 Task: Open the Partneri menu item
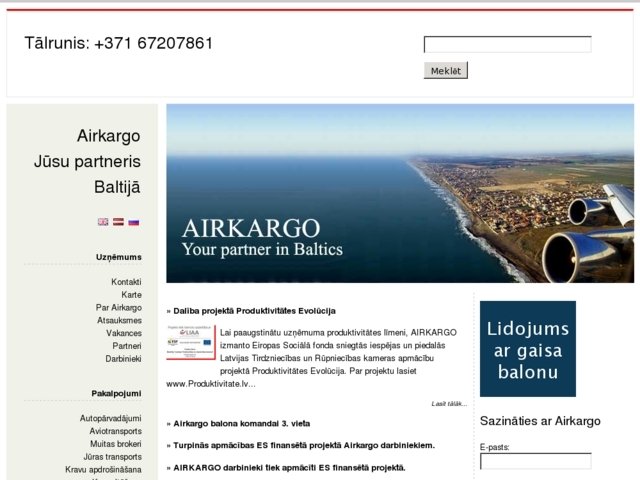[x=127, y=346]
